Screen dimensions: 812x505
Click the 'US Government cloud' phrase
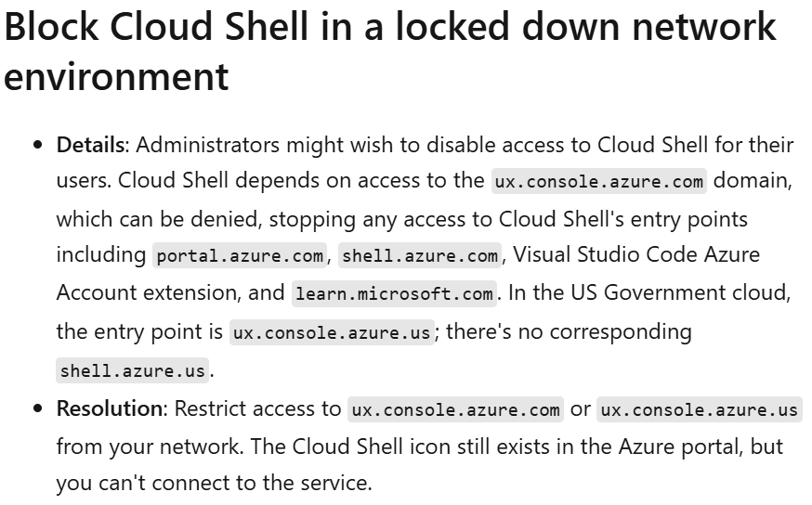coord(699,293)
